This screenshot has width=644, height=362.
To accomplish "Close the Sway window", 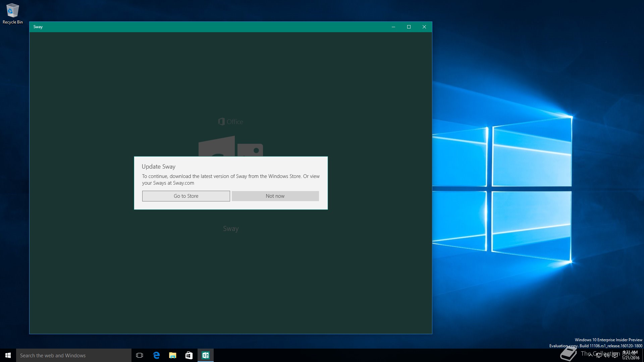I will 424,27.
